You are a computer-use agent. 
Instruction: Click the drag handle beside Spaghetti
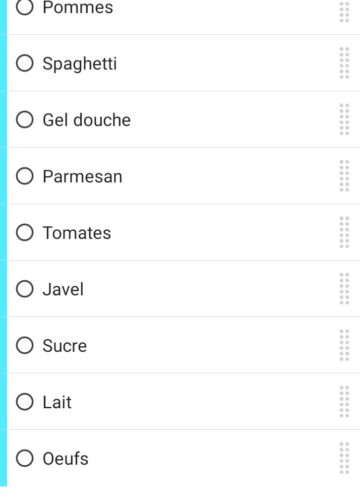click(x=344, y=63)
